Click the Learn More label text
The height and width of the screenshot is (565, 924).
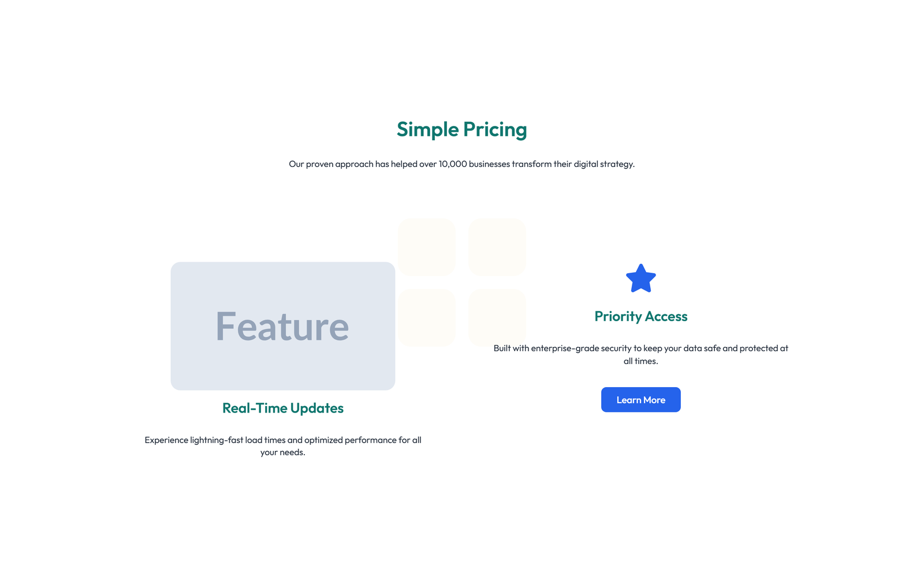640,399
